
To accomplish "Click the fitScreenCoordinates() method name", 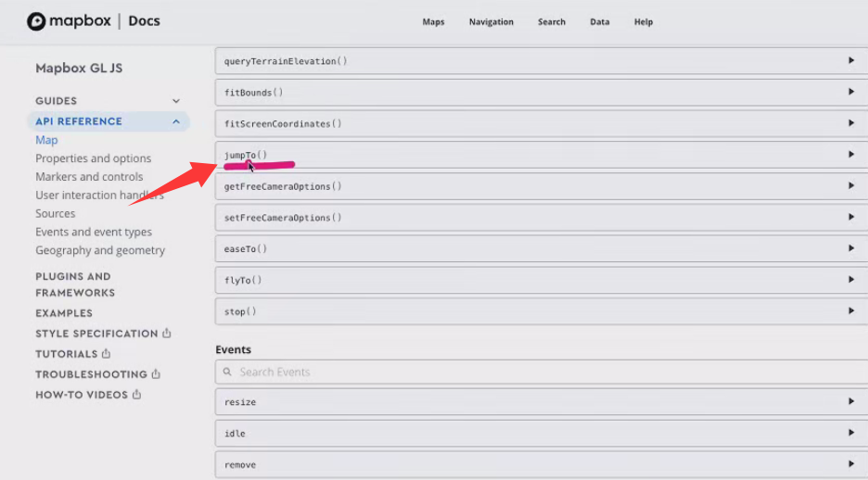I will [x=283, y=124].
